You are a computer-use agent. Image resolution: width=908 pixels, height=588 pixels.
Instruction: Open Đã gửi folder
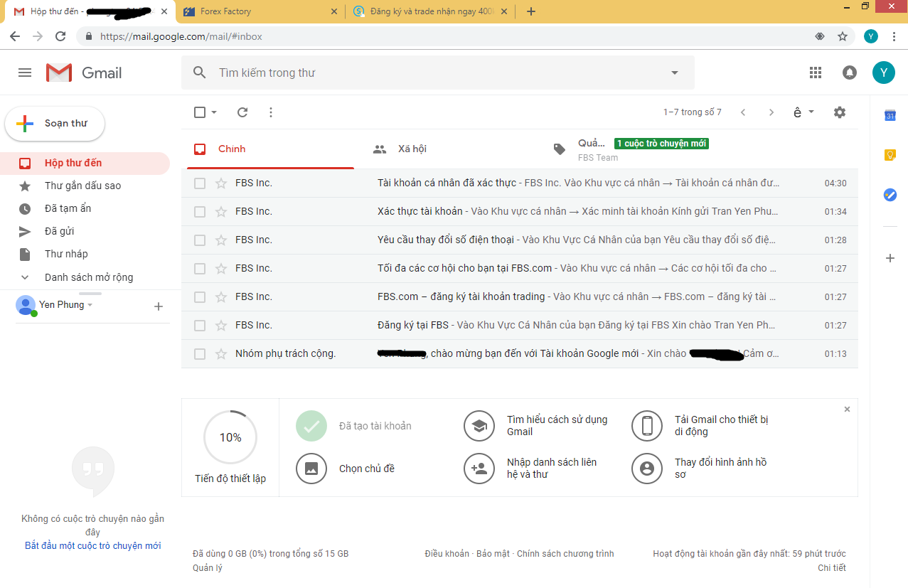(85, 231)
